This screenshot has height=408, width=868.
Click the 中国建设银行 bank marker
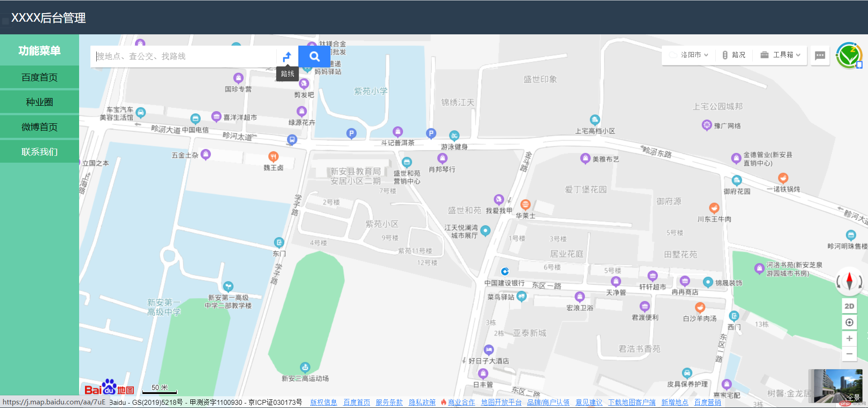point(505,272)
